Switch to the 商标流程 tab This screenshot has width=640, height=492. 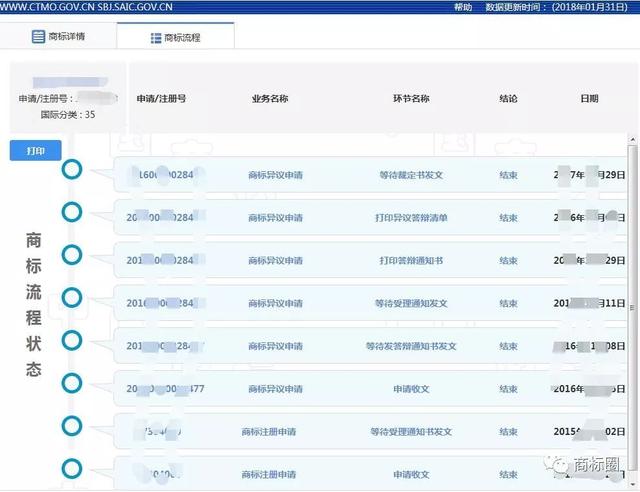176,38
